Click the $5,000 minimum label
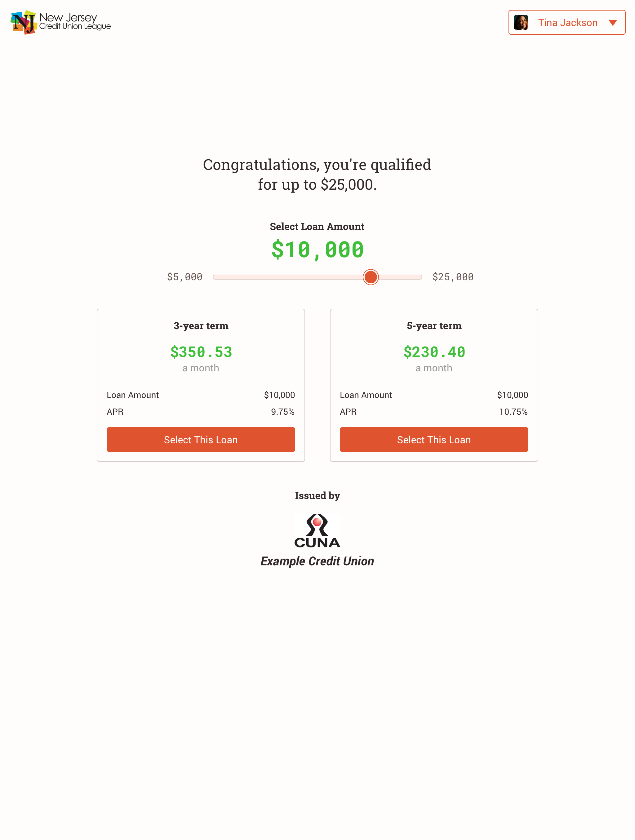Image resolution: width=635 pixels, height=840 pixels. (184, 277)
